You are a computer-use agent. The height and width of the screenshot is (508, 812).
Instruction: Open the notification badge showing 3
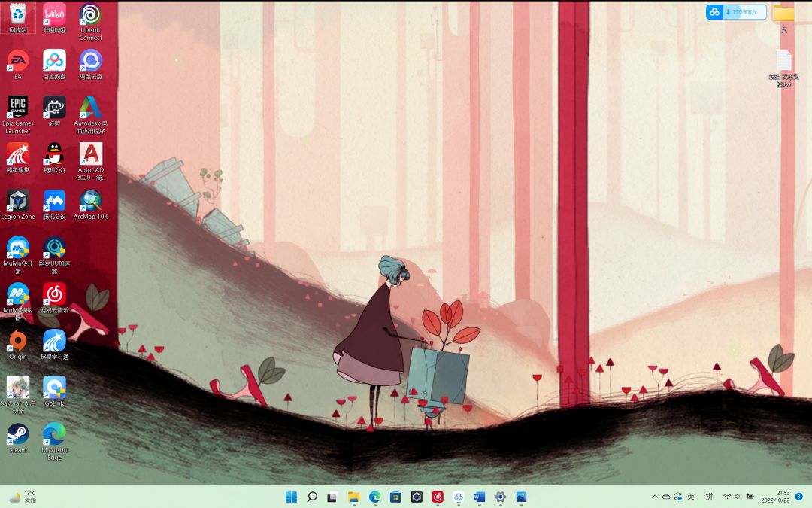click(x=799, y=497)
